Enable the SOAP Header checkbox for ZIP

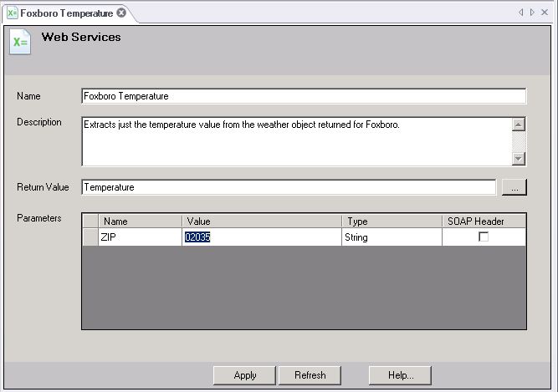[x=484, y=237]
